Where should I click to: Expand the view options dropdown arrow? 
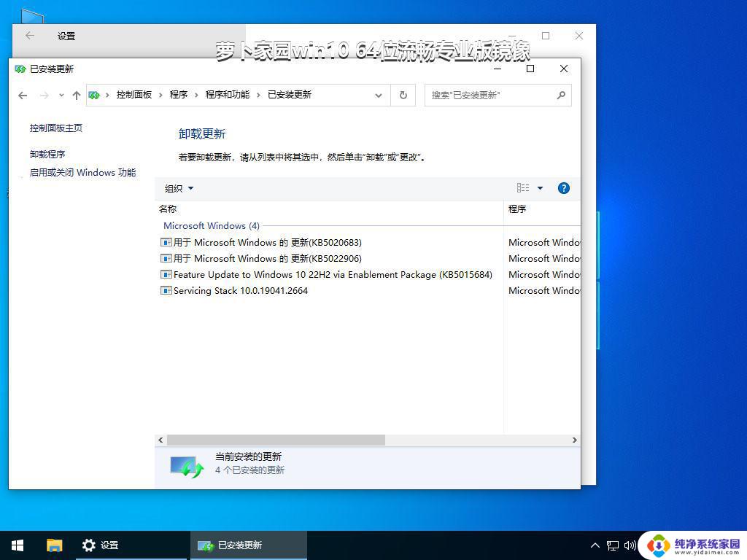540,188
